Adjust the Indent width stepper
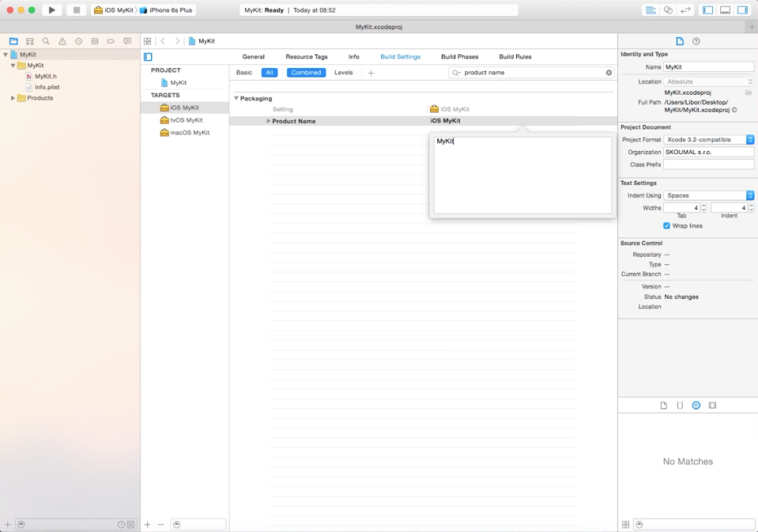This screenshot has width=758, height=532. (x=751, y=208)
